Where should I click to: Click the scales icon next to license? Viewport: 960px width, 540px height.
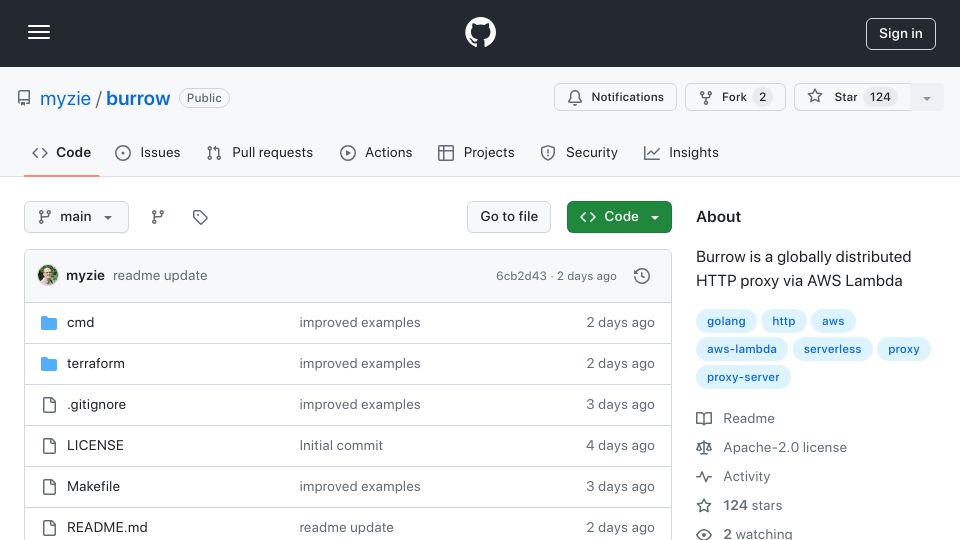click(x=704, y=448)
